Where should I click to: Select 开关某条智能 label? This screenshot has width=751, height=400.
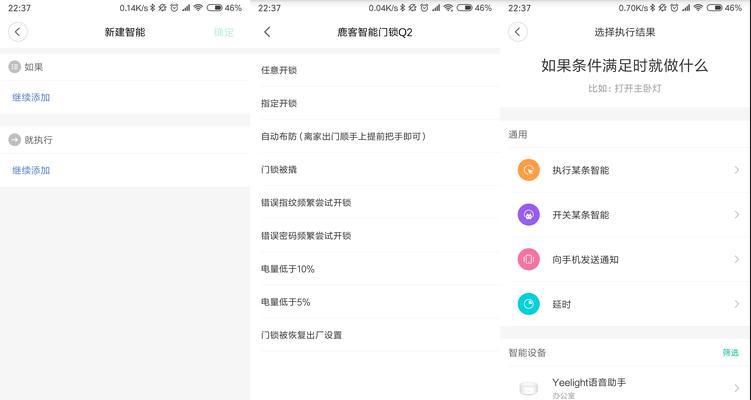click(580, 215)
